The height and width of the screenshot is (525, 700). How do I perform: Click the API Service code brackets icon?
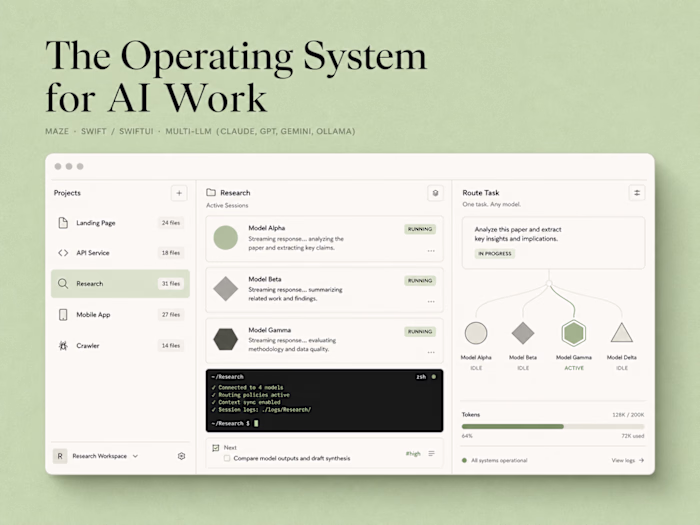coord(63,253)
